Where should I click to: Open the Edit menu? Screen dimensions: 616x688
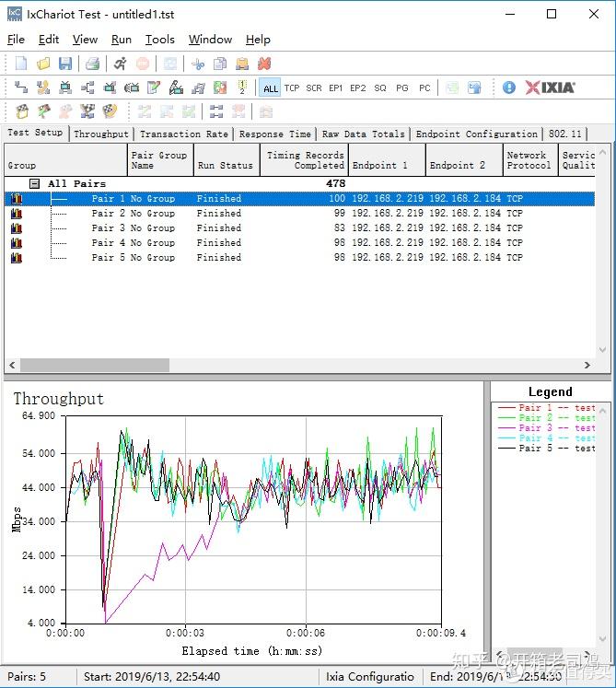[48, 40]
